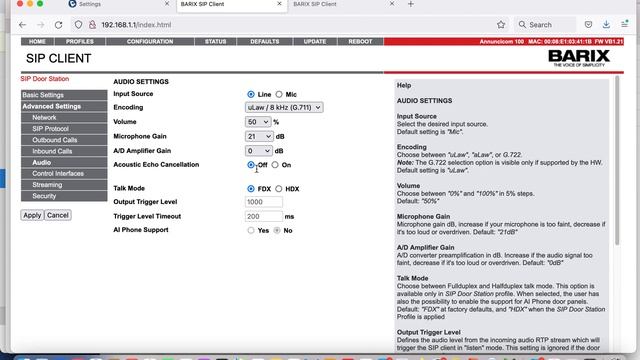Cancel the settings changes
Screen dimensions: 640x360
pyautogui.click(x=58, y=215)
